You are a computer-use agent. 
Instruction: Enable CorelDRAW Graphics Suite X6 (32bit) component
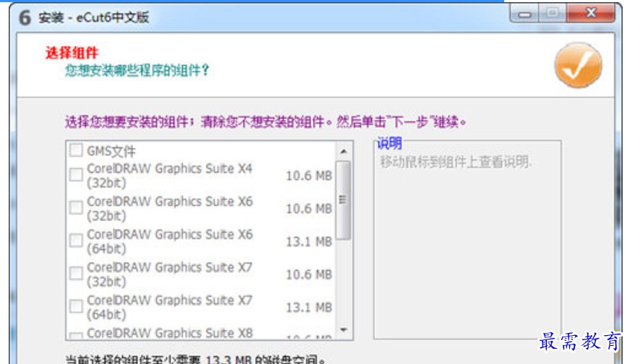(x=76, y=207)
